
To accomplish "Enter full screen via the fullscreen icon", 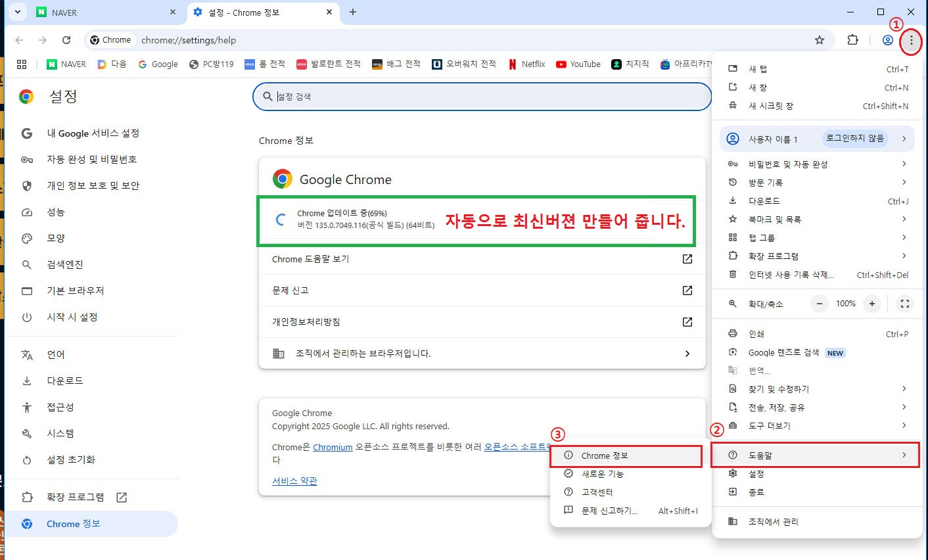I will coord(905,304).
